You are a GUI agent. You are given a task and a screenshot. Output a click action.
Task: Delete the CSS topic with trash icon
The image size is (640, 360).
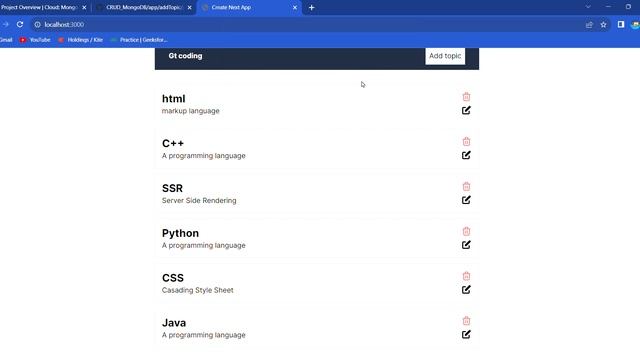[466, 276]
